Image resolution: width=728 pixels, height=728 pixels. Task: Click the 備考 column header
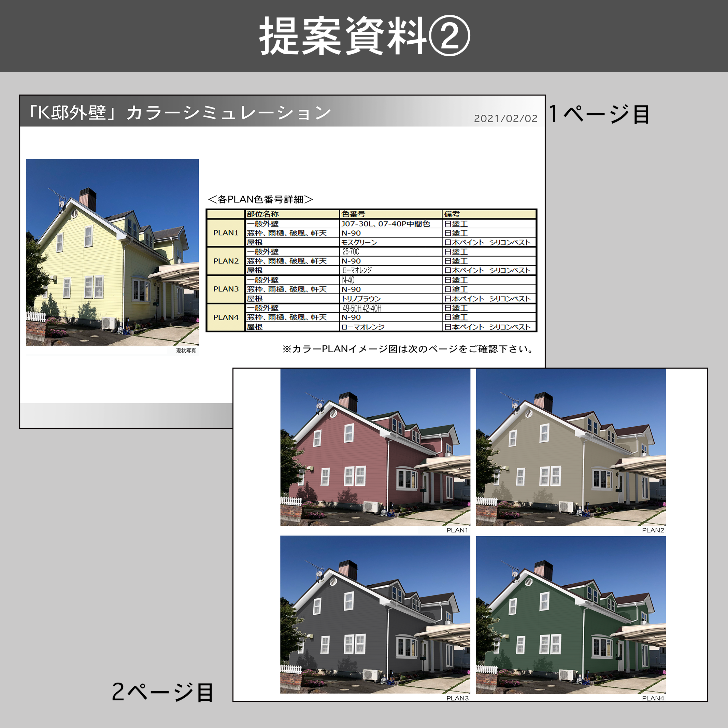point(452,214)
